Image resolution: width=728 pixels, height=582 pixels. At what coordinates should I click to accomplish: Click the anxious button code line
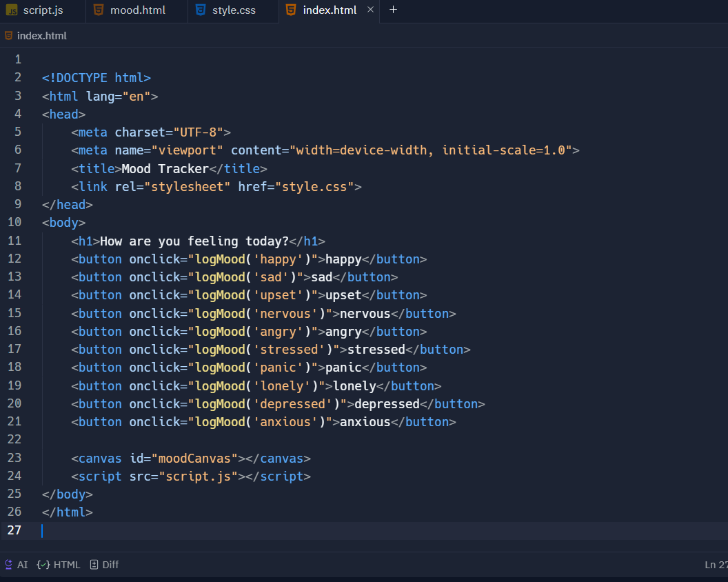click(x=264, y=422)
